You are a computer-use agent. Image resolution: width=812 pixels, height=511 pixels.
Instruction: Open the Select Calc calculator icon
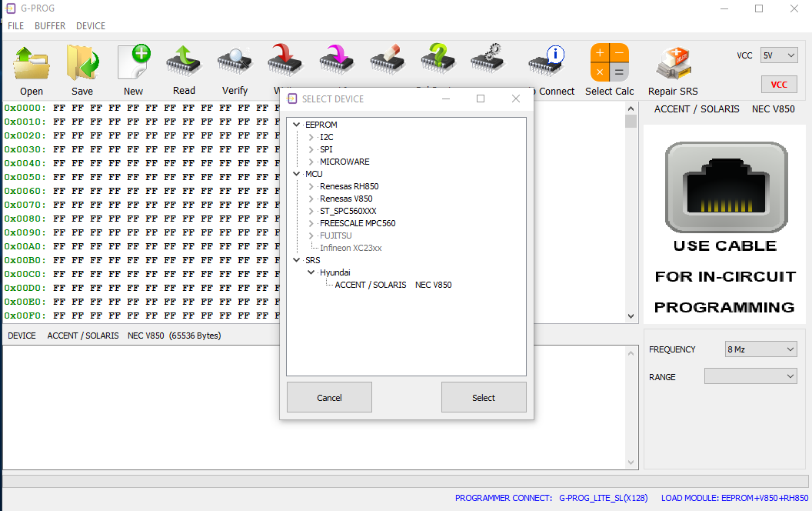610,62
